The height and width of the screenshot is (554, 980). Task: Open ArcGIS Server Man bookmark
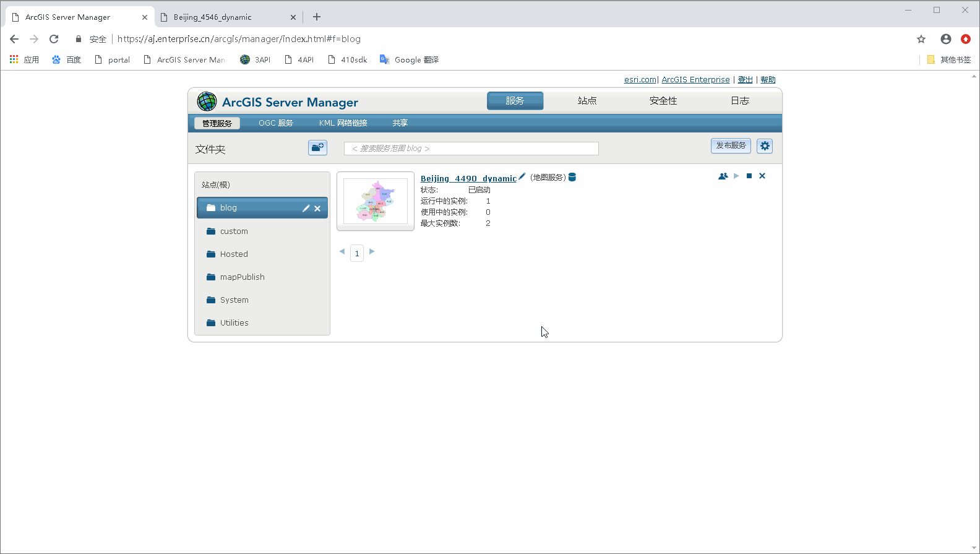pos(184,59)
